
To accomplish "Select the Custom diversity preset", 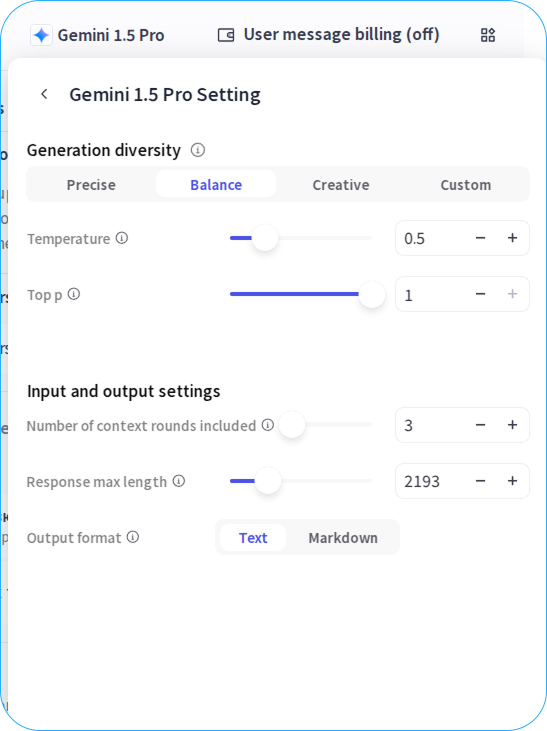I will pyautogui.click(x=466, y=185).
